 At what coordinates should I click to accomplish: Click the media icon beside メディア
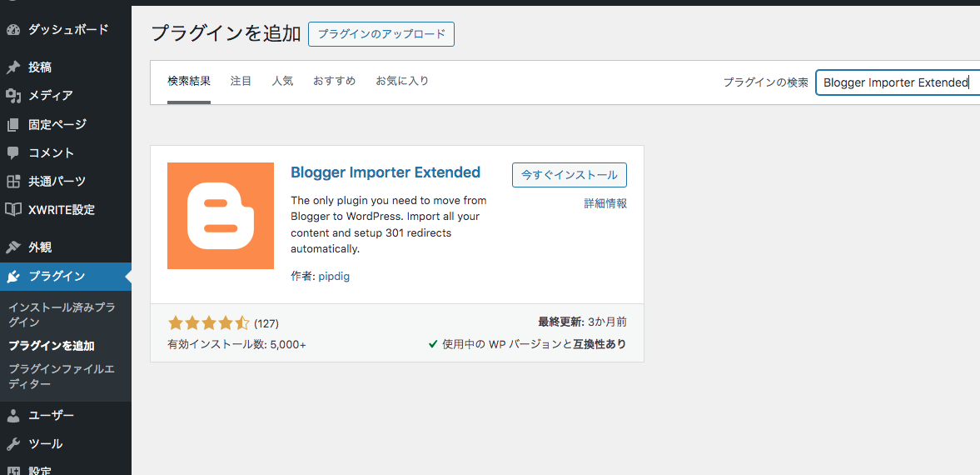click(13, 96)
